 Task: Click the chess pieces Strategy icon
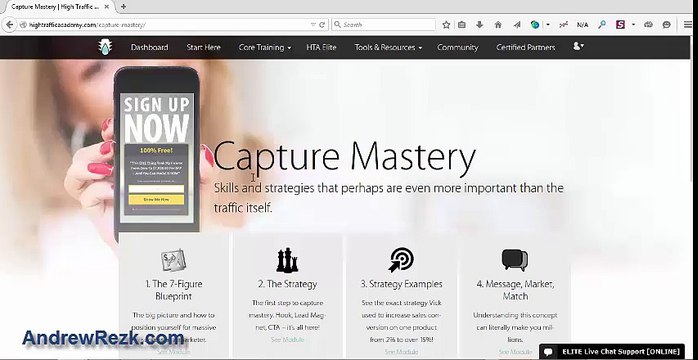tap(287, 260)
